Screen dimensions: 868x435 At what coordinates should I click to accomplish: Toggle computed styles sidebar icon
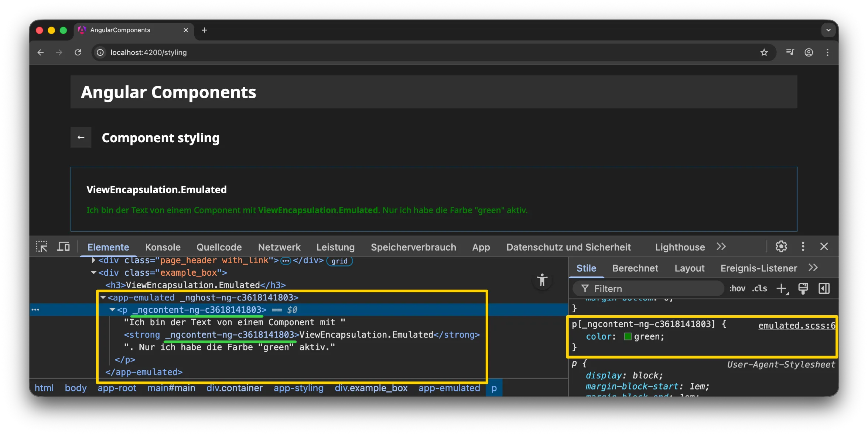[x=824, y=289]
